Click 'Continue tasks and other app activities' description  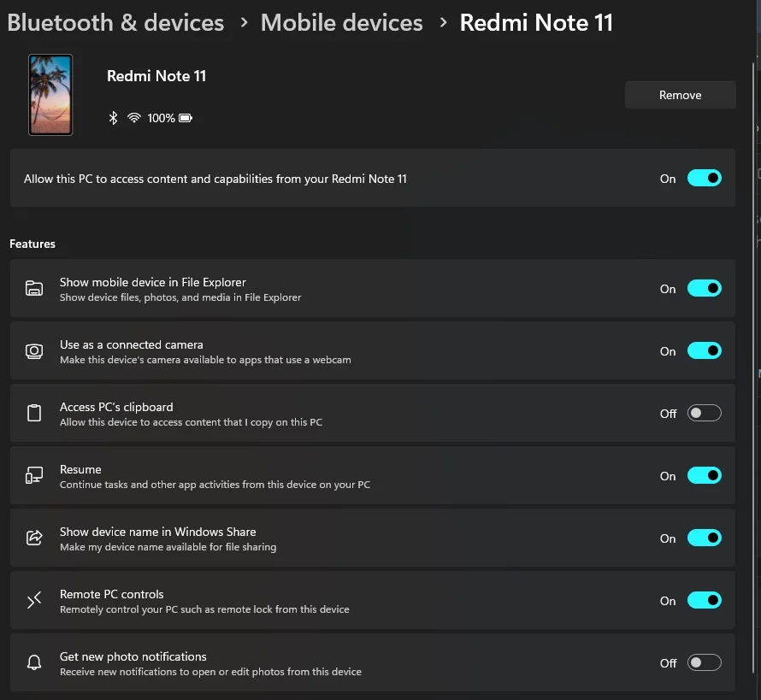(x=215, y=484)
